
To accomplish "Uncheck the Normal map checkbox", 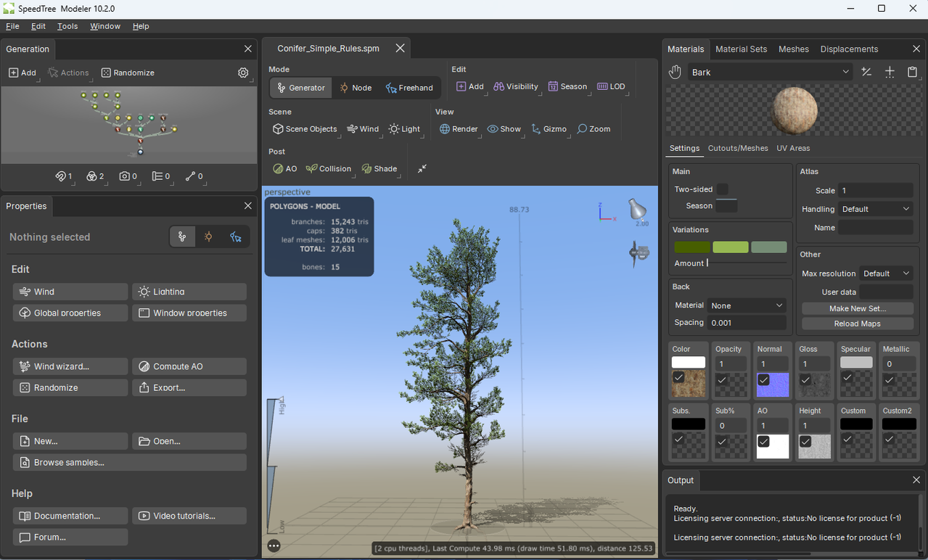I will [763, 379].
